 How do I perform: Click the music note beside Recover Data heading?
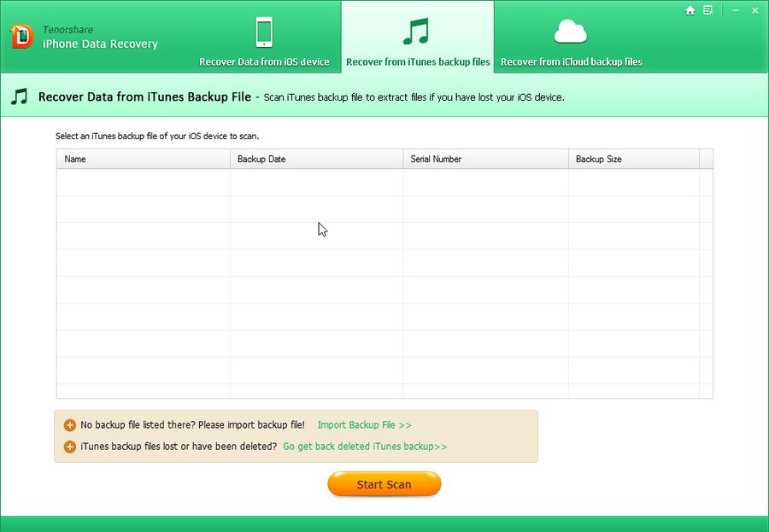pos(19,96)
